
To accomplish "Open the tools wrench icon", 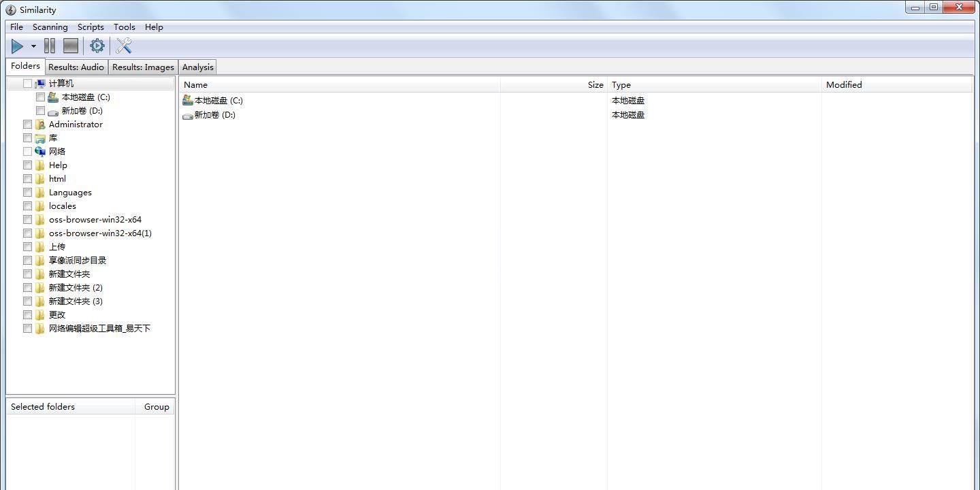I will click(x=124, y=46).
